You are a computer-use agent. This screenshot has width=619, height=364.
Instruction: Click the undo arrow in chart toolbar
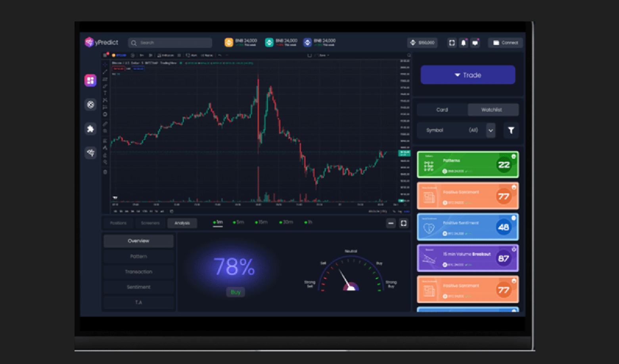pos(220,55)
